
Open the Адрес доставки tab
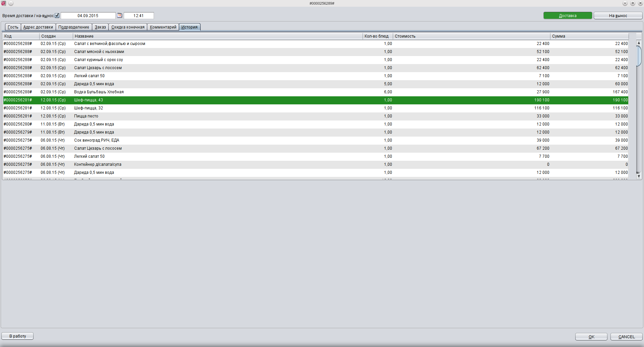click(38, 27)
